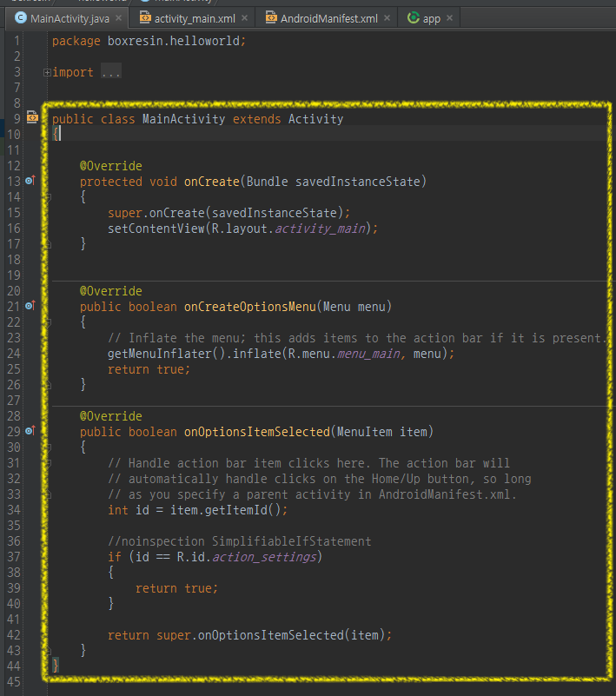Click the MainActivity class name
Image resolution: width=616 pixels, height=696 pixels.
(x=183, y=119)
